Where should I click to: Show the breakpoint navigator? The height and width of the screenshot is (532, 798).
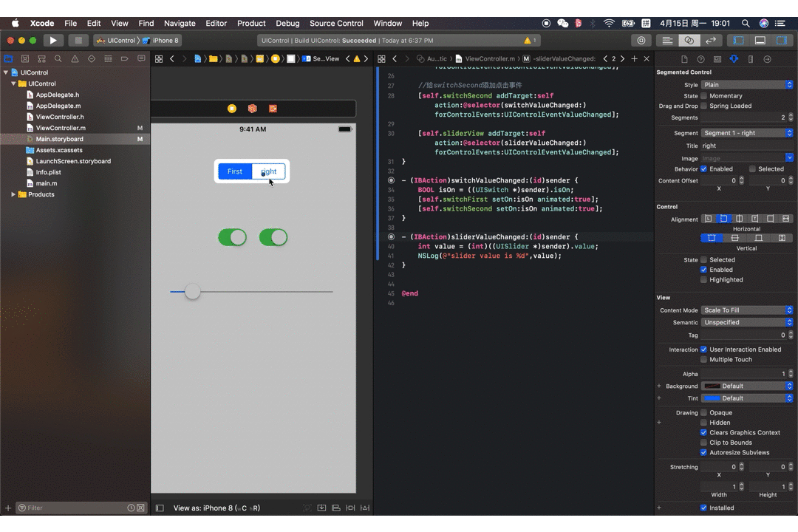coord(125,59)
